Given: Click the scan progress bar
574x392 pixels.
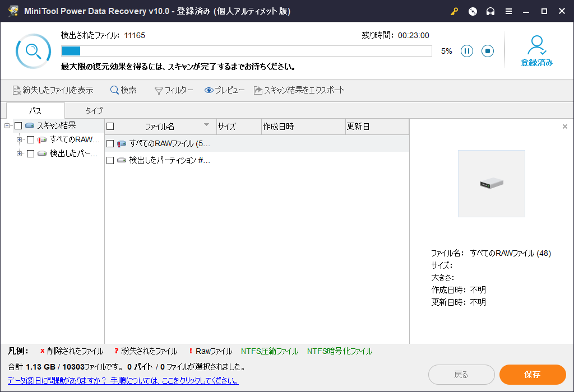Looking at the screenshot, I should click(x=247, y=51).
